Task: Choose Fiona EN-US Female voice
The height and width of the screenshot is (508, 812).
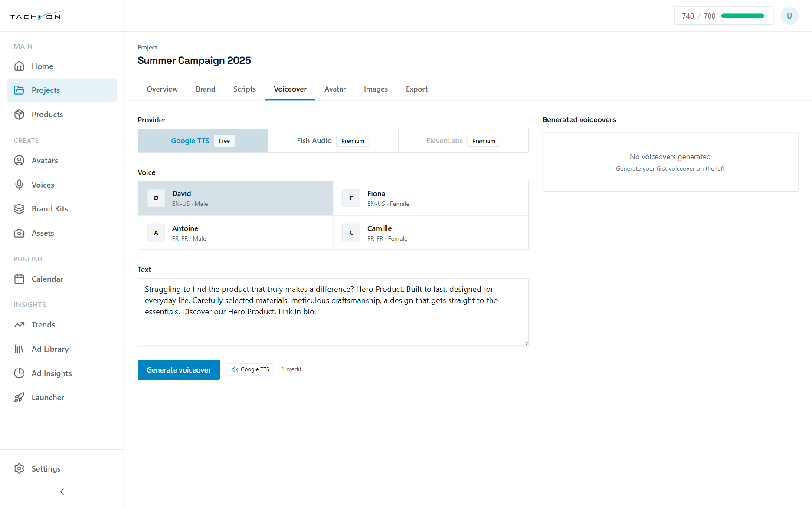Action: coord(431,198)
